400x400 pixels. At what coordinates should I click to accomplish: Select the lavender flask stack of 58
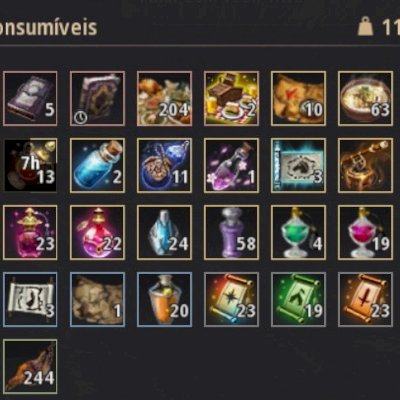231,232
